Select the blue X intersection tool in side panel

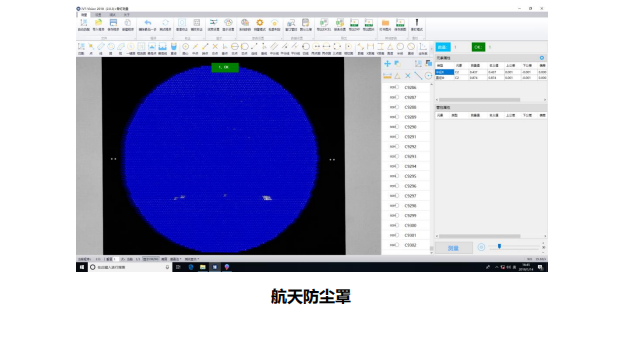pos(408,76)
